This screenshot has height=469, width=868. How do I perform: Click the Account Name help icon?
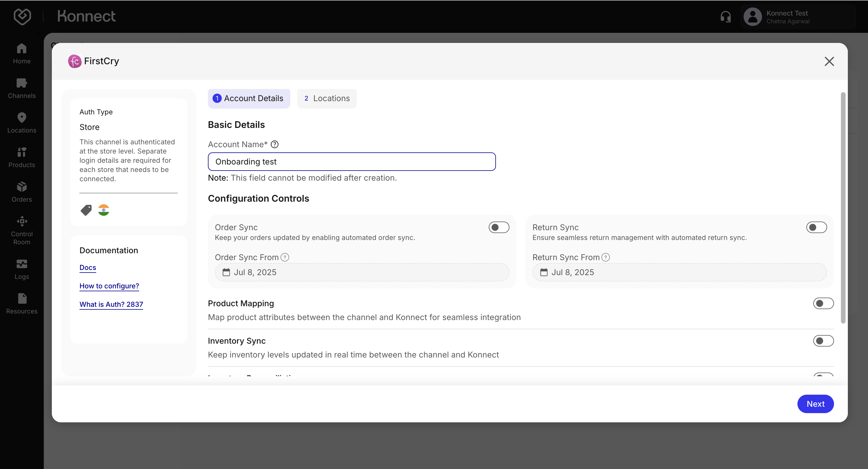tap(275, 144)
